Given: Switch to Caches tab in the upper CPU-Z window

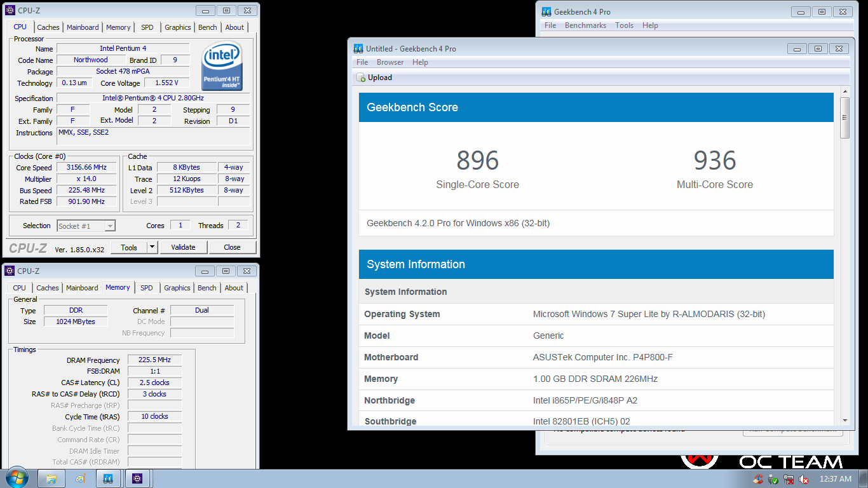Looking at the screenshot, I should (48, 27).
